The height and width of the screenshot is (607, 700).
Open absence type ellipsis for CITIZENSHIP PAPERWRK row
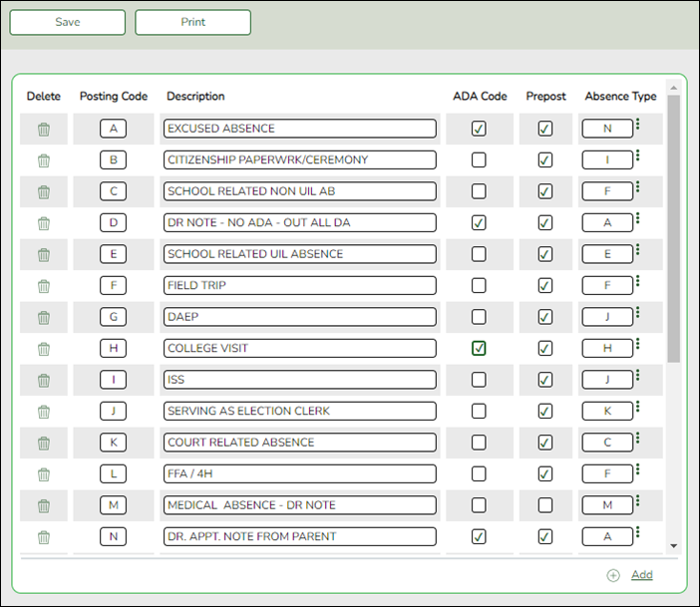click(x=637, y=154)
